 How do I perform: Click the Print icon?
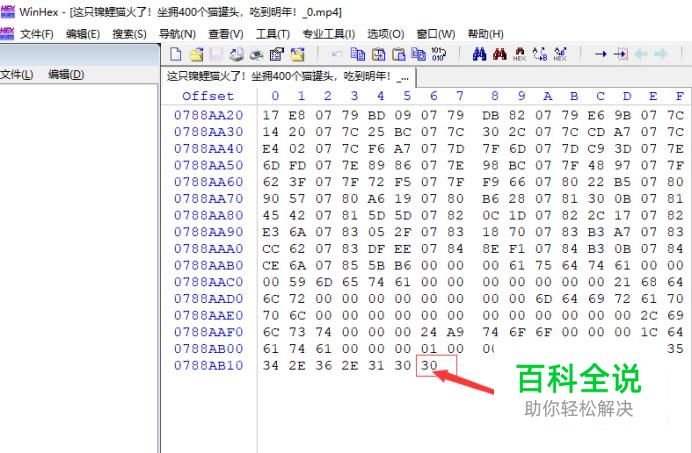pyautogui.click(x=256, y=54)
